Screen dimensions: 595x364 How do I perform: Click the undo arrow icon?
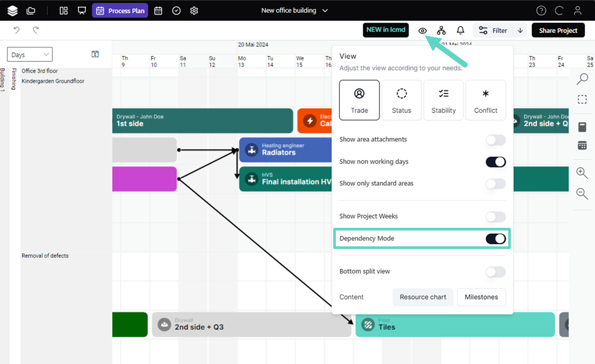(x=16, y=30)
